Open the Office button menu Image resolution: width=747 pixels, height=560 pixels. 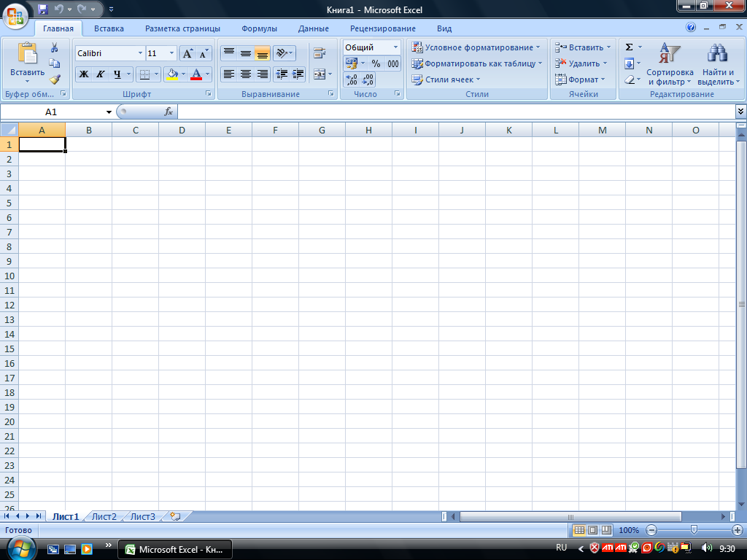coord(15,15)
